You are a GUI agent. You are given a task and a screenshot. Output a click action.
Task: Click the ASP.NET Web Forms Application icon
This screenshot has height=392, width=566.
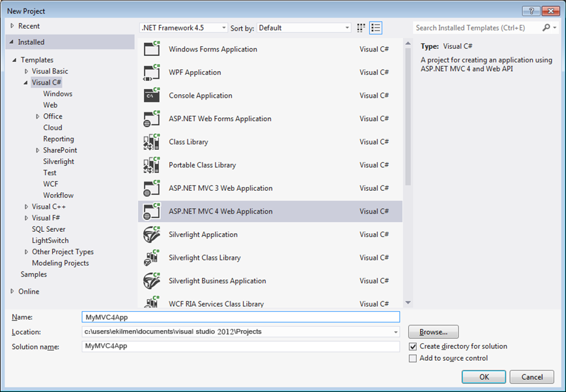click(152, 119)
